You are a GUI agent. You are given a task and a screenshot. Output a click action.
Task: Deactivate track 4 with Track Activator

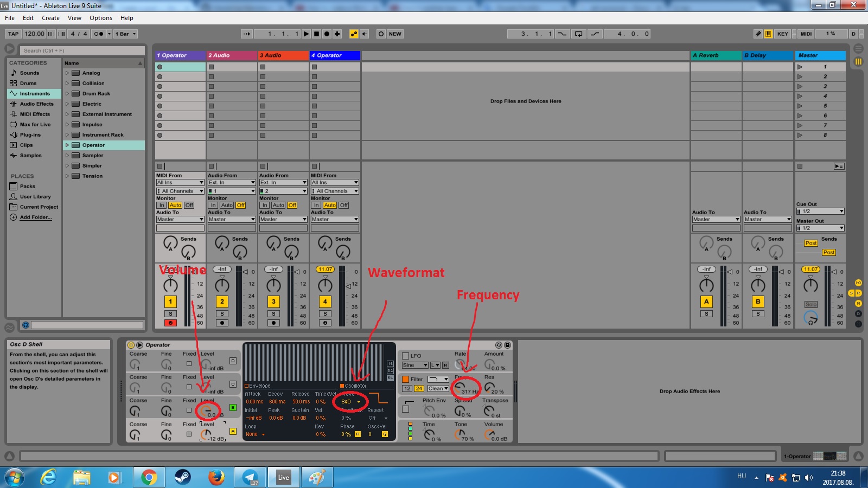click(325, 301)
